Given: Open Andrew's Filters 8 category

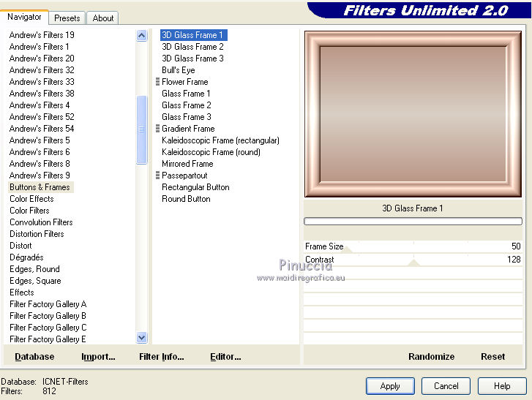Looking at the screenshot, I should (40, 164).
